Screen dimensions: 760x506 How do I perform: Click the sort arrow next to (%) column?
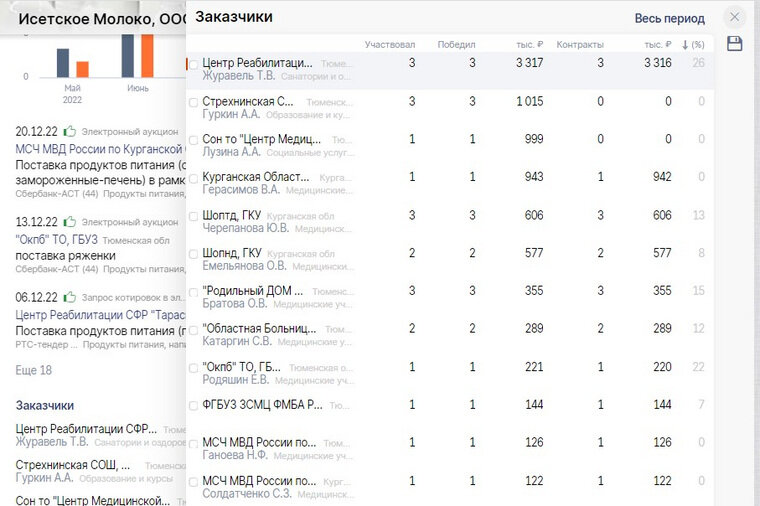coord(685,45)
